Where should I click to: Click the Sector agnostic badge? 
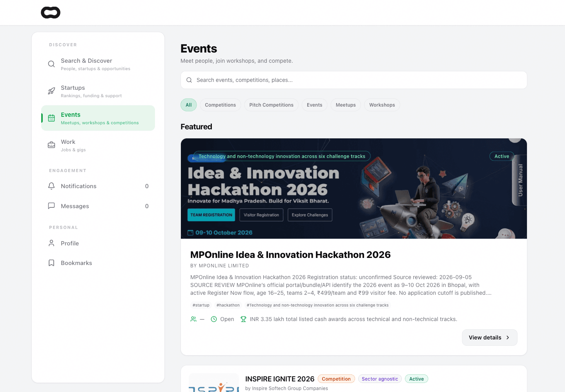(x=380, y=379)
